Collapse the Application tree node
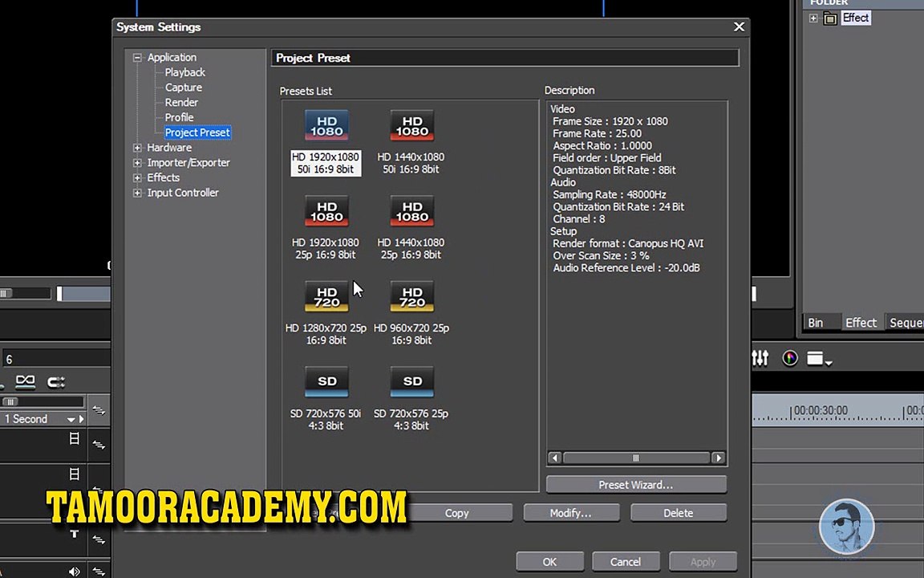Screen dimensions: 924x578 [x=137, y=58]
